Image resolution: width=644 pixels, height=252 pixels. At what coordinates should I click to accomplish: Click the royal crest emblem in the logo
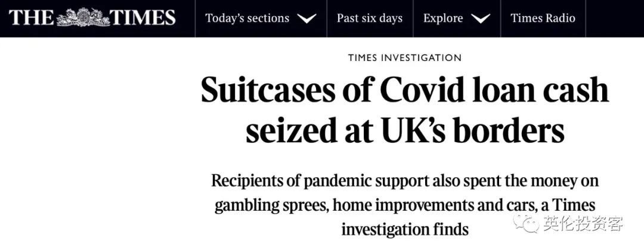[83, 18]
